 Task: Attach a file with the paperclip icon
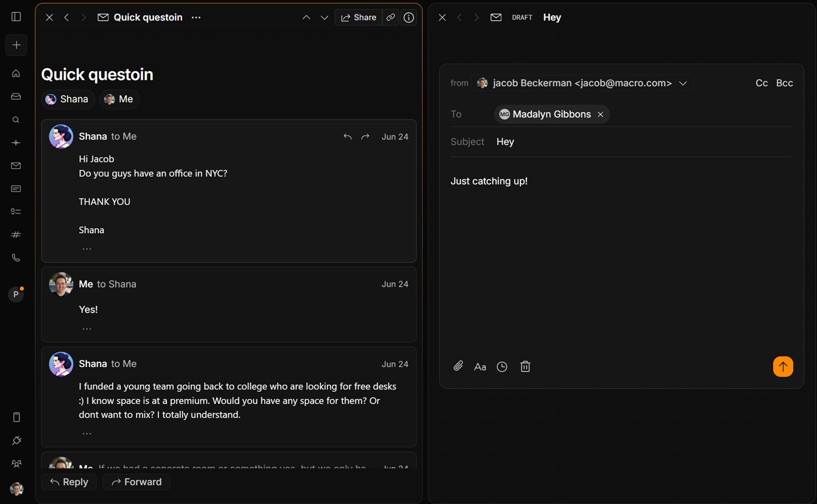[459, 366]
